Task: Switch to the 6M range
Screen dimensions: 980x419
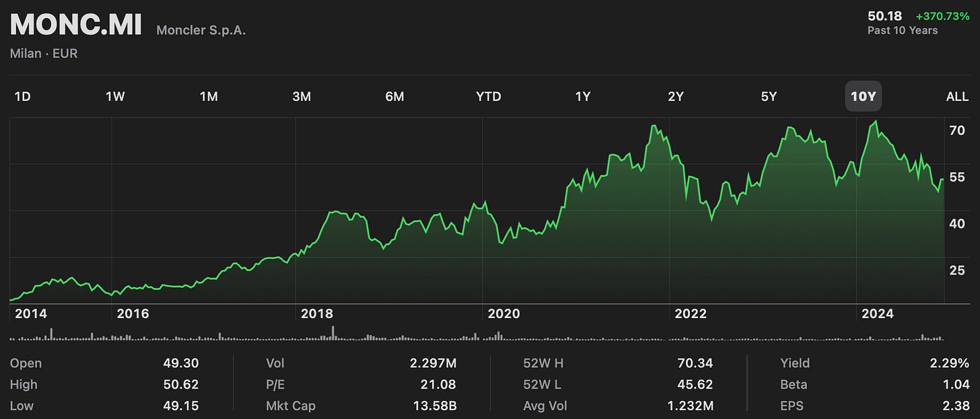Action: 394,96
